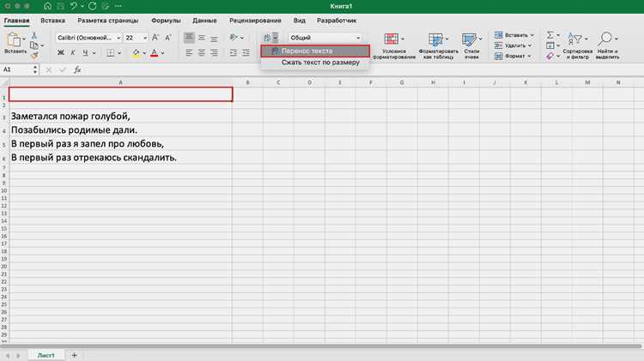Click the Name Box showing A1
Viewport: 644px width, 361px height.
17,69
